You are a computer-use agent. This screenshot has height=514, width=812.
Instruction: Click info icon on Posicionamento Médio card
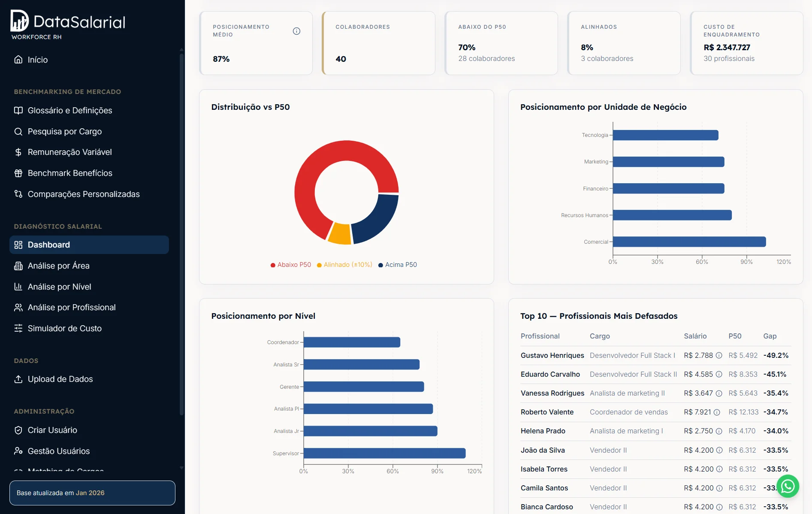pyautogui.click(x=296, y=31)
